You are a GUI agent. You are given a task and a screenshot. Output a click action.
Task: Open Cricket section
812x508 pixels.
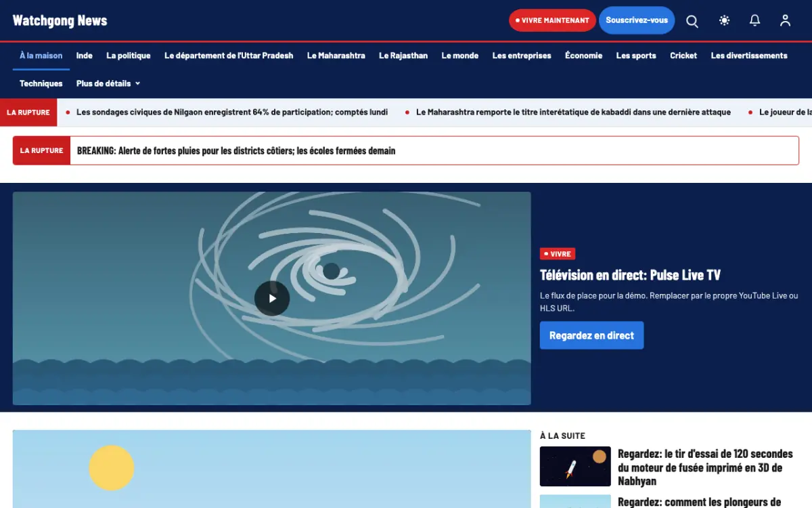(683, 56)
